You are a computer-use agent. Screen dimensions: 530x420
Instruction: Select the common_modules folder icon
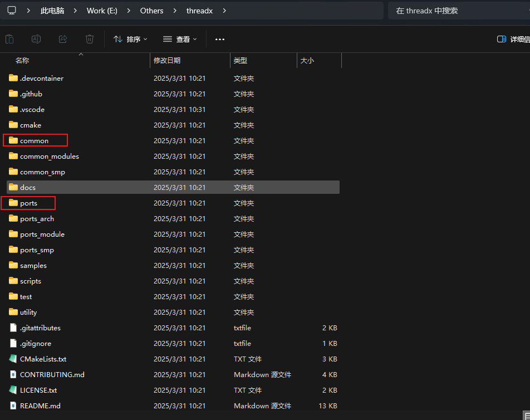click(13, 156)
